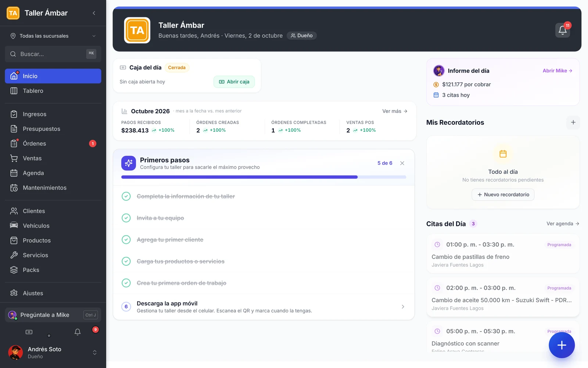The width and height of the screenshot is (588, 368).
Task: Follow the Ver agenda link
Action: [x=563, y=224]
